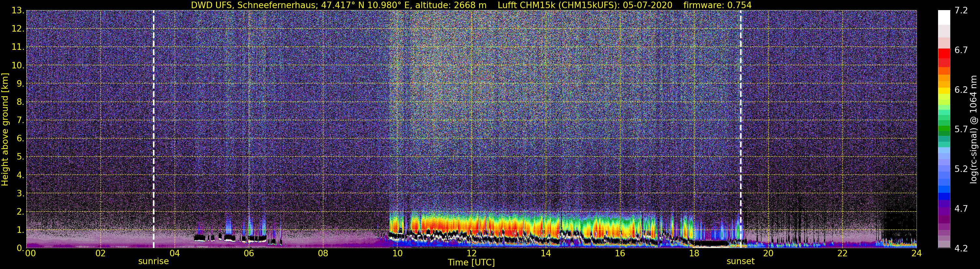Click the y-axis tick label "5."
Screen dimensions: 980x269
point(20,157)
